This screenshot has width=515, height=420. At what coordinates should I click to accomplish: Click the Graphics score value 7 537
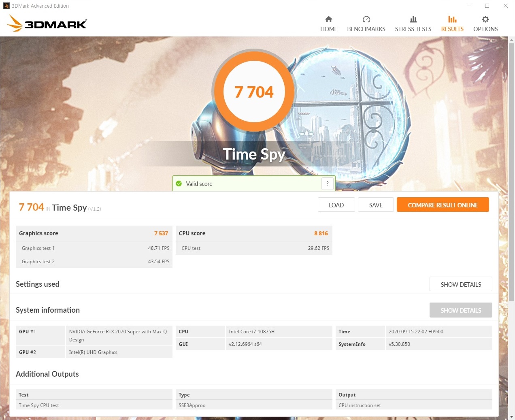[x=161, y=233]
